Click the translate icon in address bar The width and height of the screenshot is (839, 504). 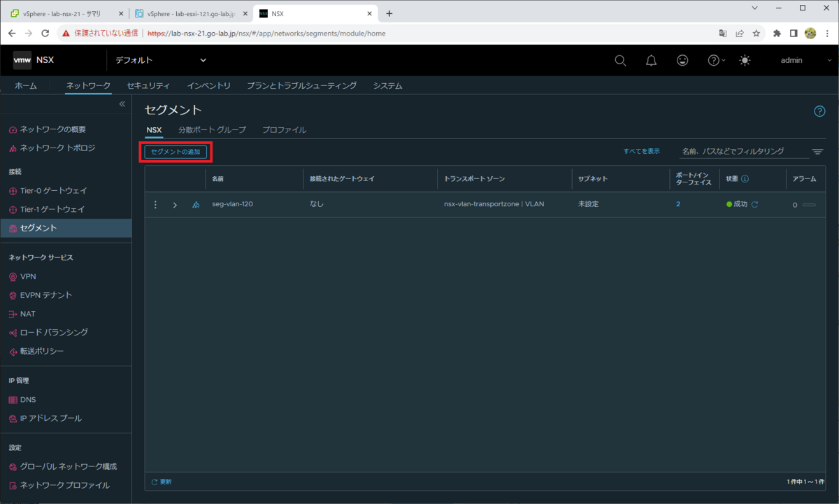click(x=723, y=33)
